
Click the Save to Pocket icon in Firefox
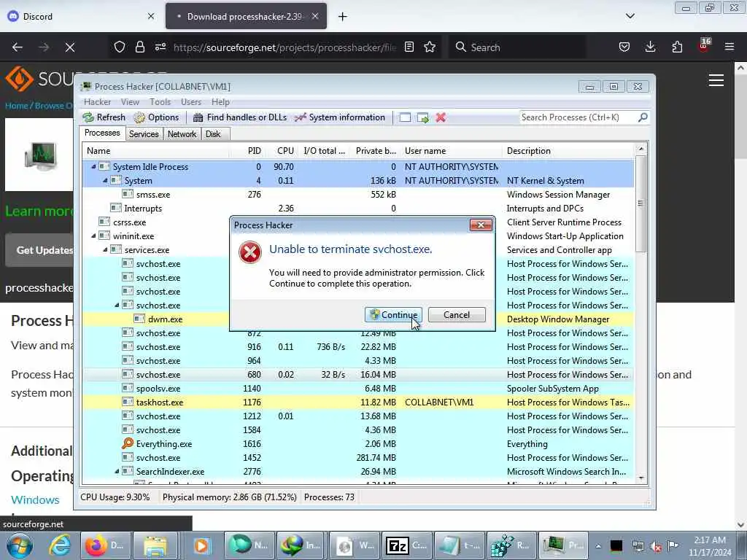point(624,47)
